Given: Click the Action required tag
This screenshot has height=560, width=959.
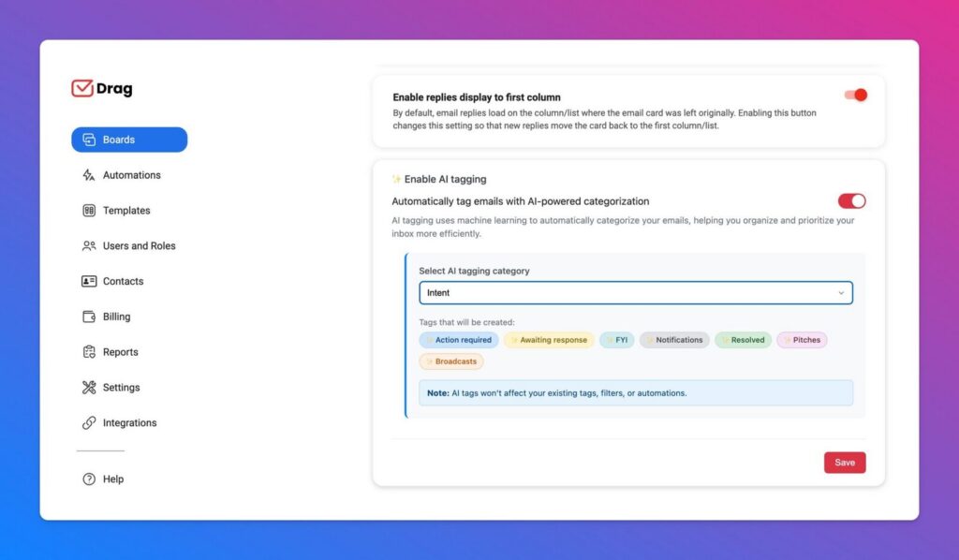Looking at the screenshot, I should (459, 340).
